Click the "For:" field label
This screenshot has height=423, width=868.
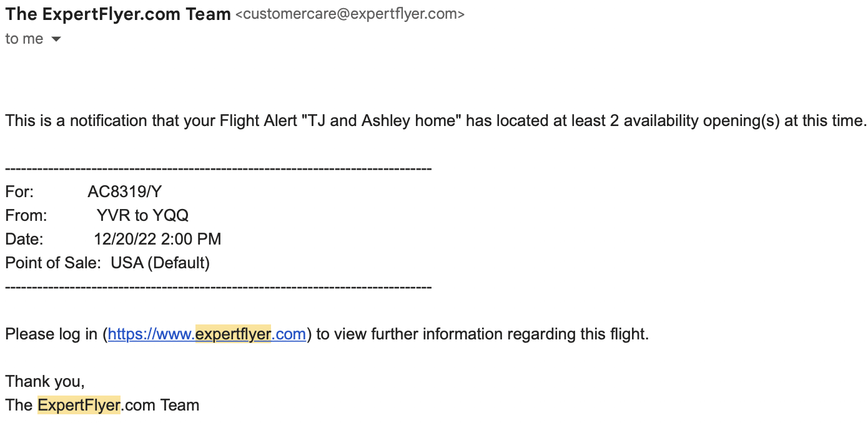click(19, 192)
